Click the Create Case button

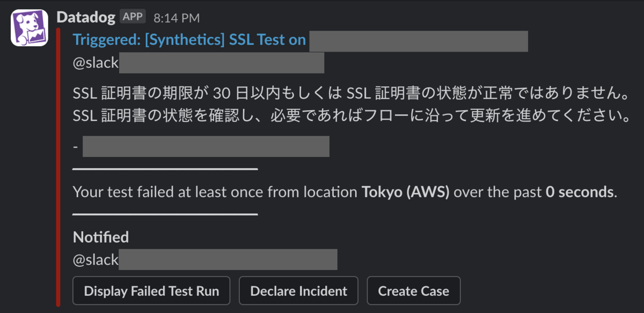[x=413, y=291]
